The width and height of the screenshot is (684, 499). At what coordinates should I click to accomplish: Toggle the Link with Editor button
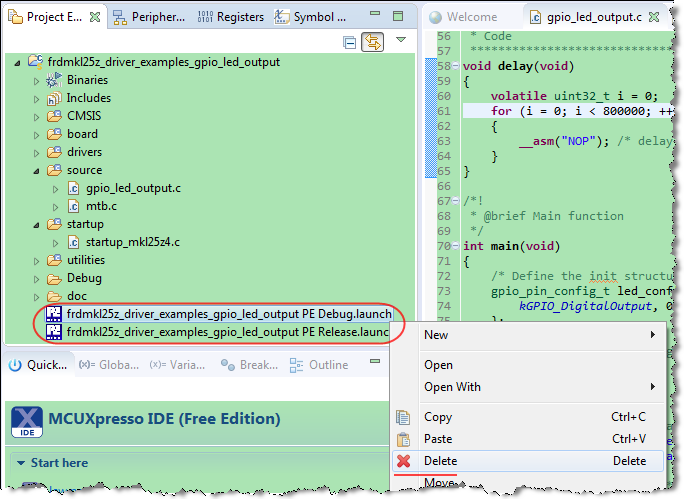[x=372, y=42]
